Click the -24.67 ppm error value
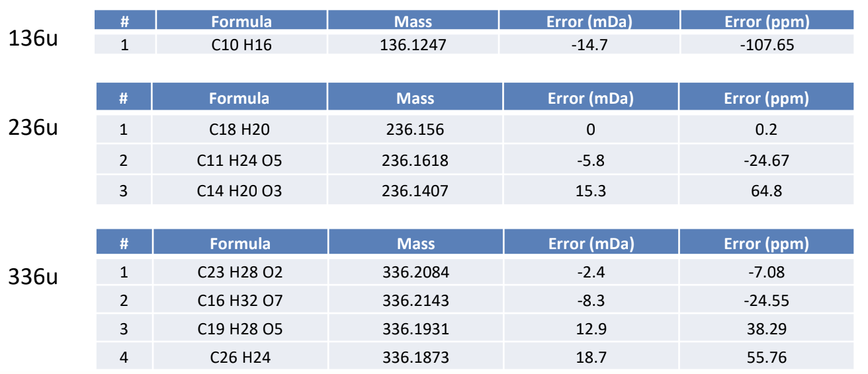The image size is (868, 374). coord(767,160)
